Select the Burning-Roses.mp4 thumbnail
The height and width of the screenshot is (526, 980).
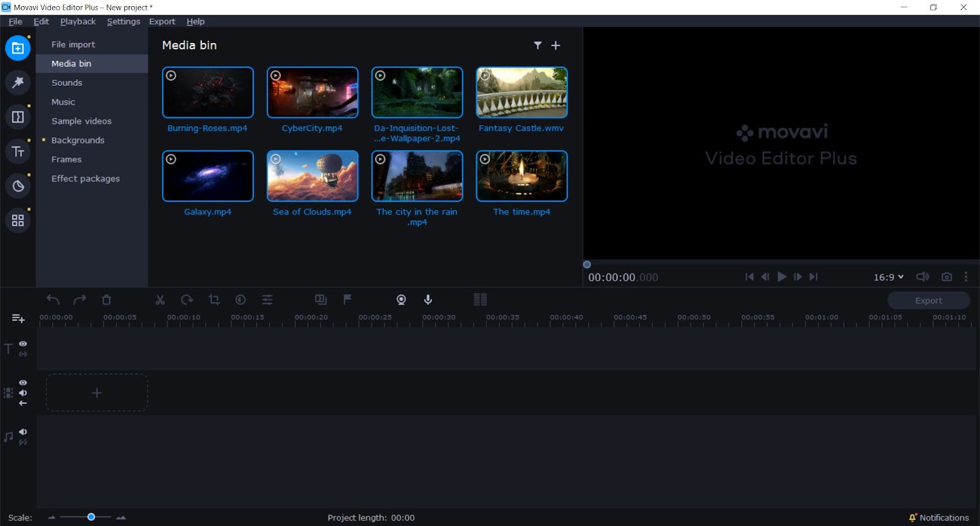(x=208, y=92)
